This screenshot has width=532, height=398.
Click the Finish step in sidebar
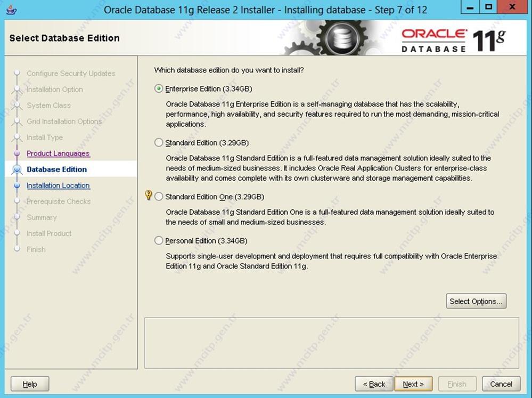[36, 249]
